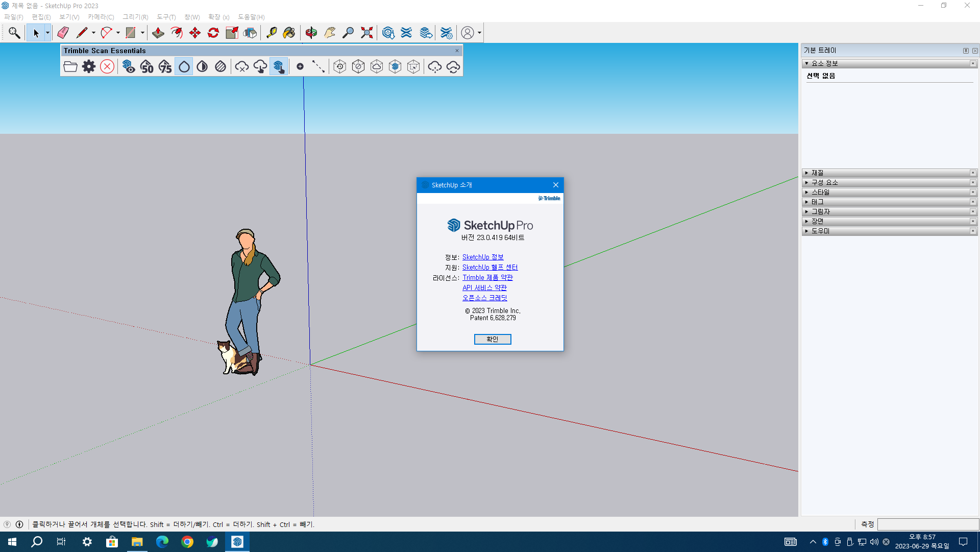The width and height of the screenshot is (980, 552).
Task: Activate the Orbit camera tool
Action: [x=311, y=33]
